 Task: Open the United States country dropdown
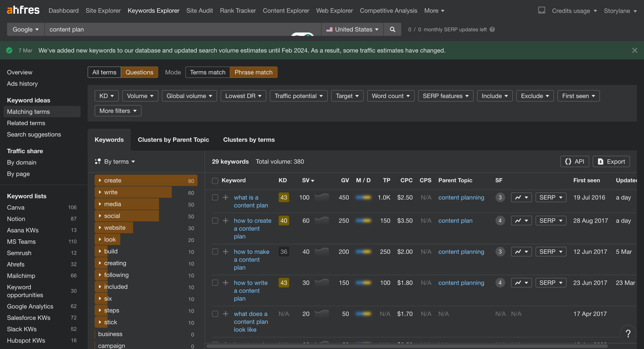352,29
